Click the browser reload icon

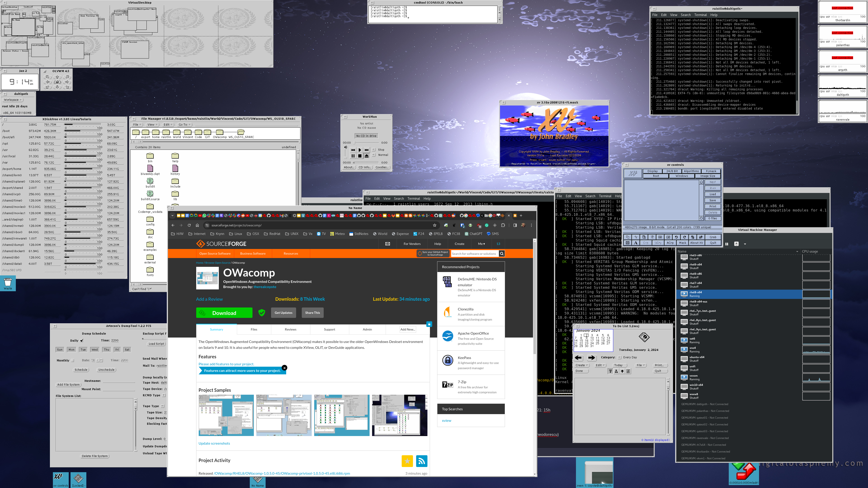(189, 225)
